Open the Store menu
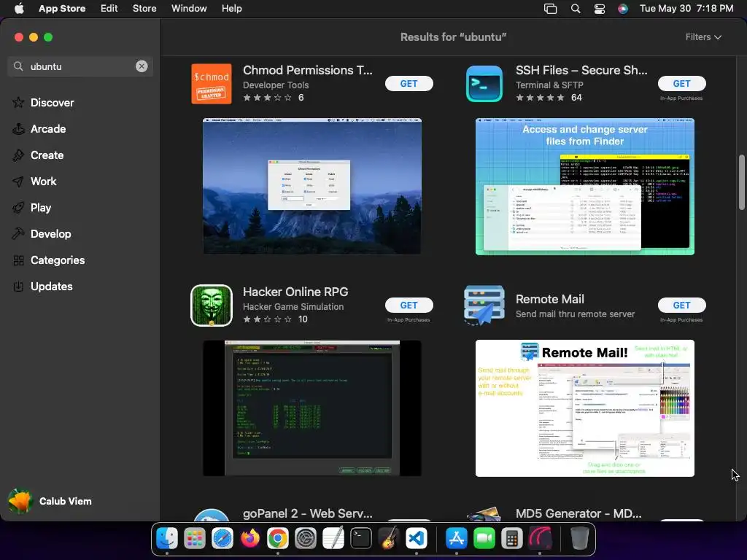The width and height of the screenshot is (747, 560). 144,9
